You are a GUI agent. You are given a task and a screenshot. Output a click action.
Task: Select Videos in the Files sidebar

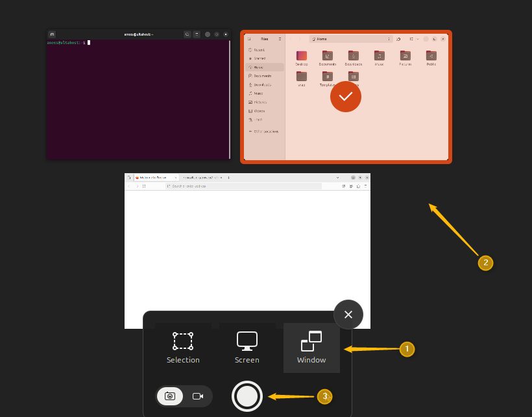264,111
